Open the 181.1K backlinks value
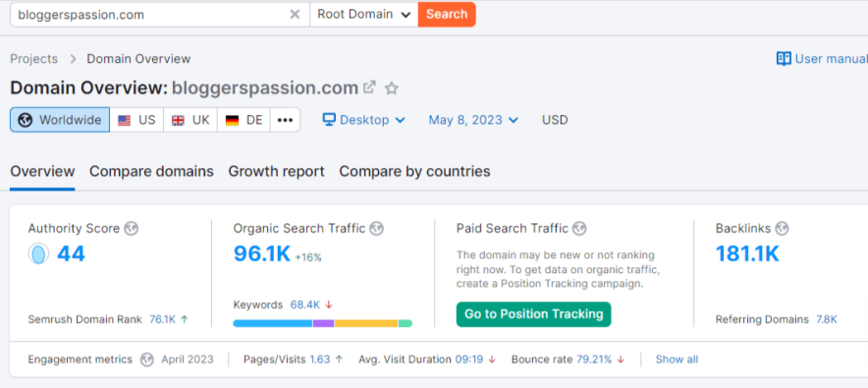This screenshot has width=868, height=388. pos(747,253)
